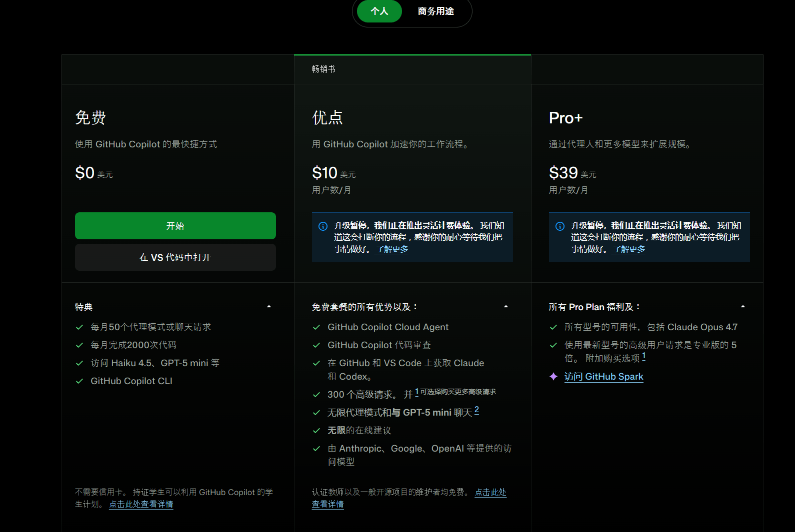Click checkmark beside 无限的在线建议
Screen dimensions: 795x532
316,431
